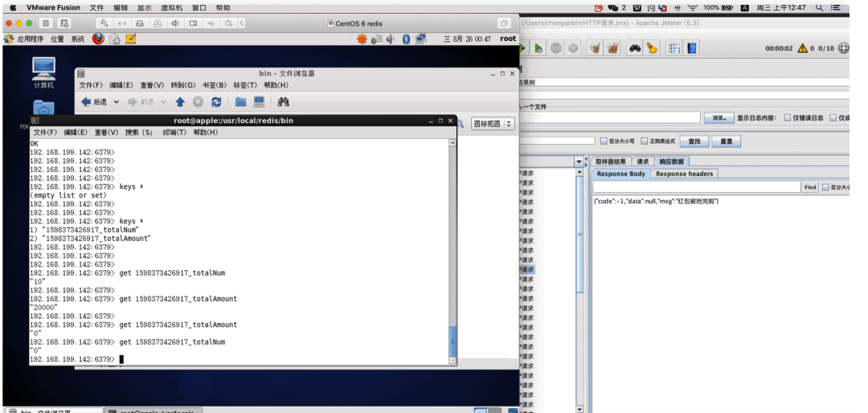The height and width of the screenshot is (413, 868).
Task: Click the file browser stop loading icon
Action: pyautogui.click(x=198, y=102)
